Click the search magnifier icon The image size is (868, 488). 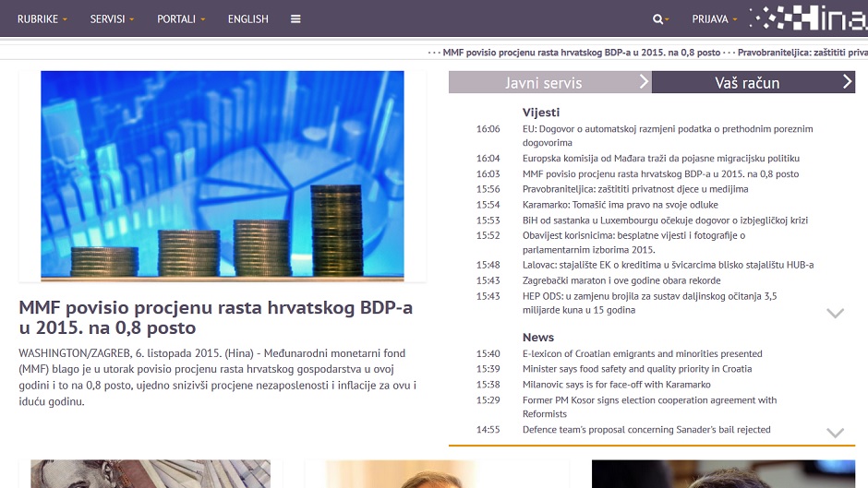coord(659,18)
